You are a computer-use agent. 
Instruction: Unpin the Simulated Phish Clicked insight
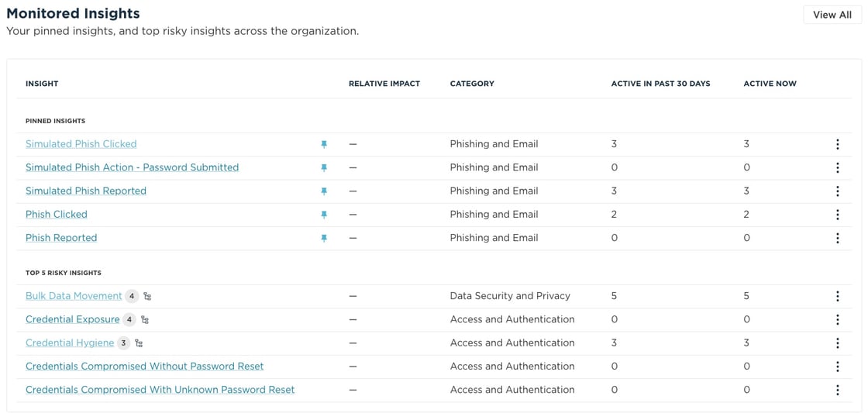pos(324,144)
